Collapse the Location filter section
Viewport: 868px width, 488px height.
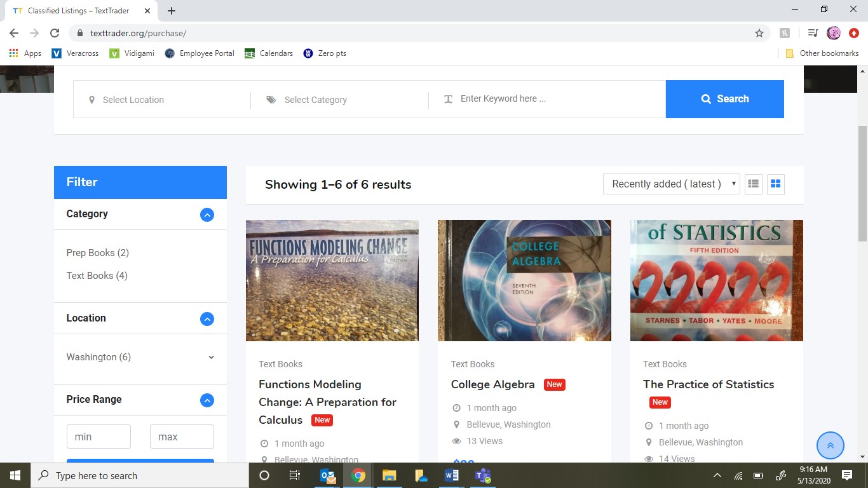coord(207,319)
